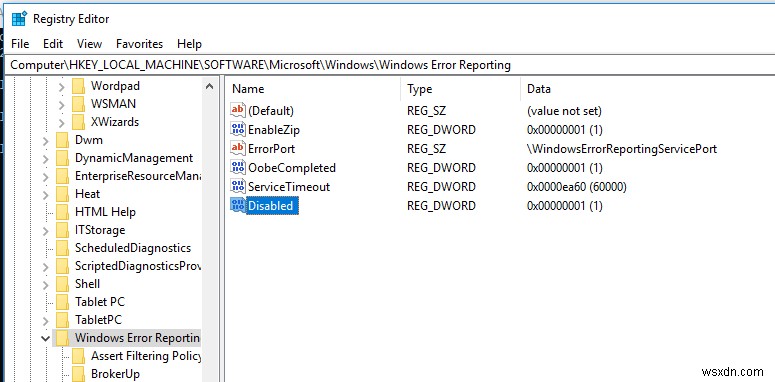The width and height of the screenshot is (775, 382).
Task: Expand the TabletPC tree node
Action: (45, 321)
